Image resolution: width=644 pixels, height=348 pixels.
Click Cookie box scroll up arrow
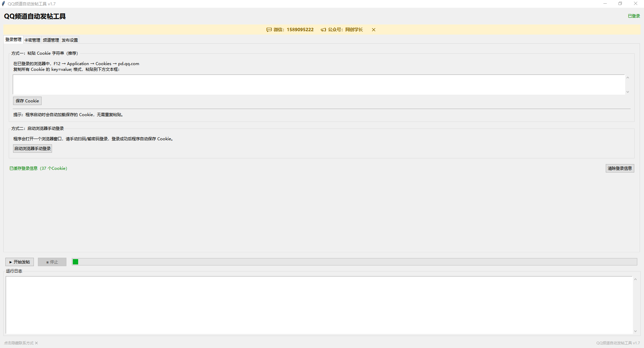(x=628, y=78)
